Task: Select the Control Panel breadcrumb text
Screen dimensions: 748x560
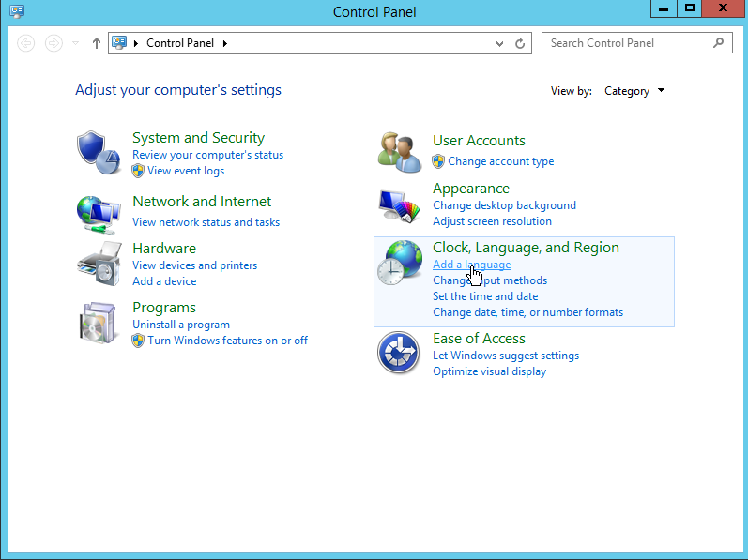Action: pos(180,43)
